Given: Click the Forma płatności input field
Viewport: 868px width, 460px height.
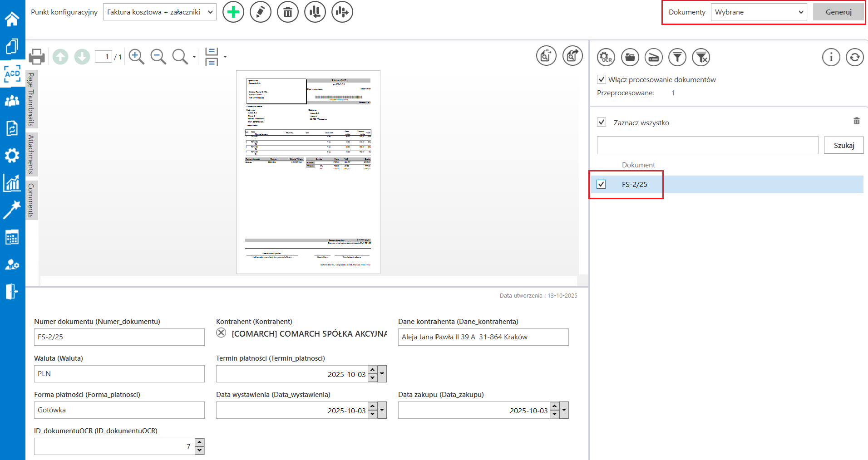Looking at the screenshot, I should tap(119, 410).
